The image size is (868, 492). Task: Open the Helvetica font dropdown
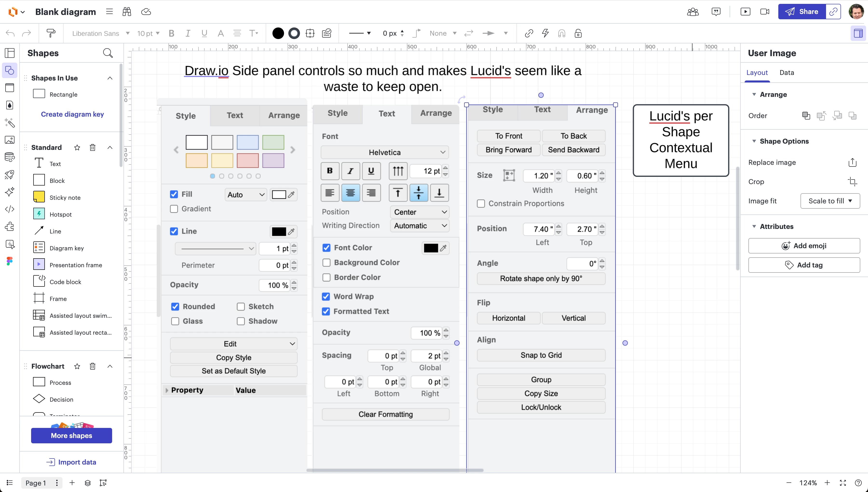pos(385,152)
